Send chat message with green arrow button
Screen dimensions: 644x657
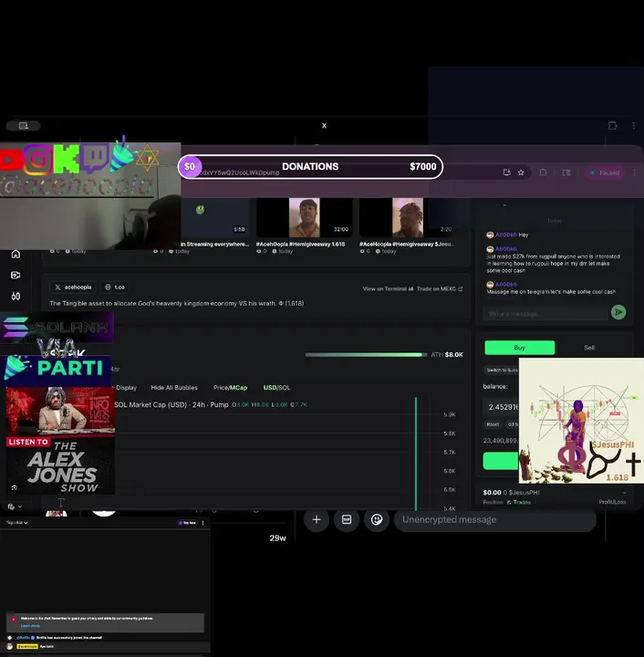click(618, 312)
